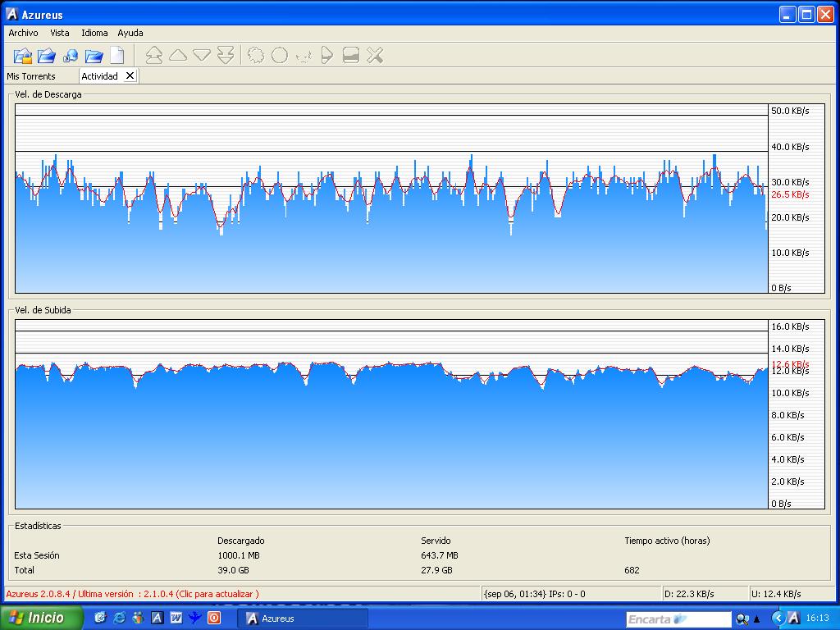The image size is (840, 630).
Task: Close the Actividad tab with its X
Action: (130, 76)
